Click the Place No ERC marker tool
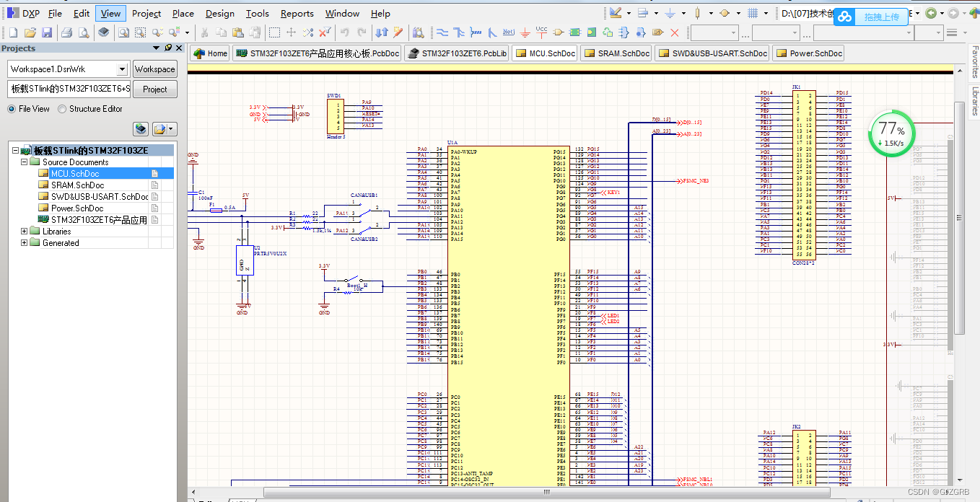The height and width of the screenshot is (502, 980). pos(674,32)
